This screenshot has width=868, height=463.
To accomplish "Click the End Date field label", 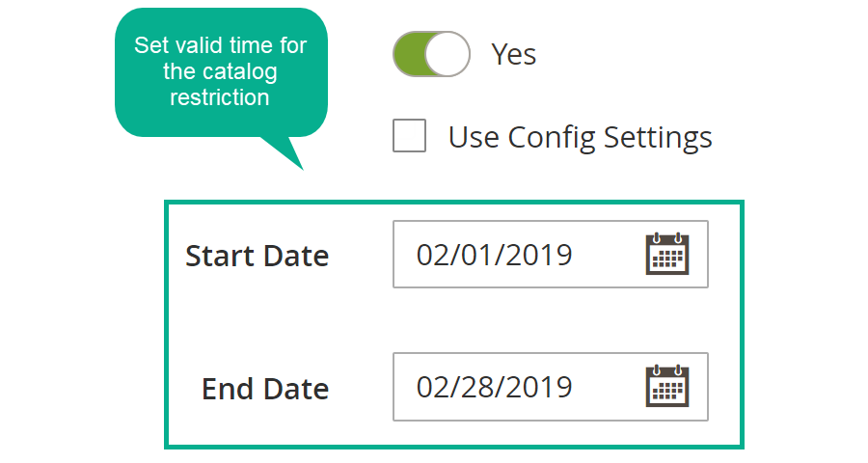I will point(265,388).
